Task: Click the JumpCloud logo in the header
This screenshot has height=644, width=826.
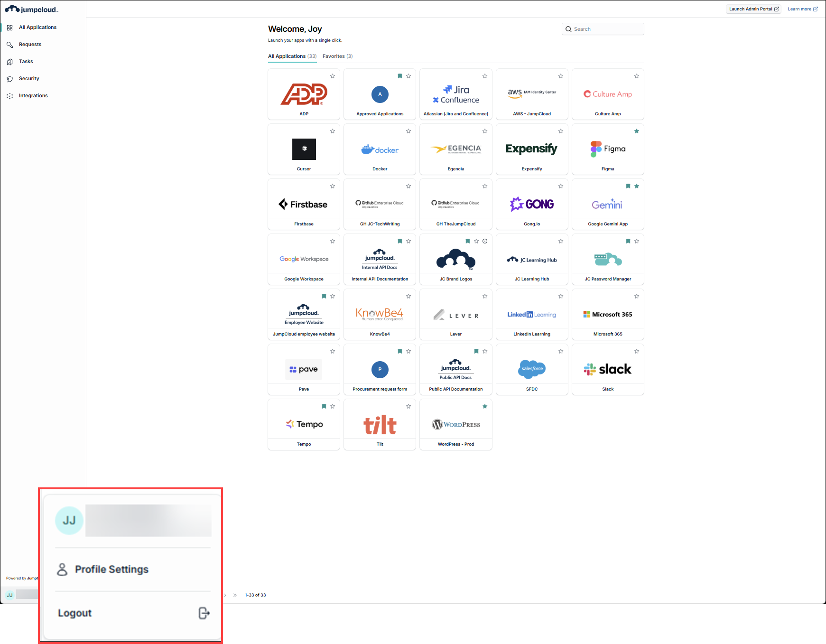Action: pyautogui.click(x=31, y=9)
